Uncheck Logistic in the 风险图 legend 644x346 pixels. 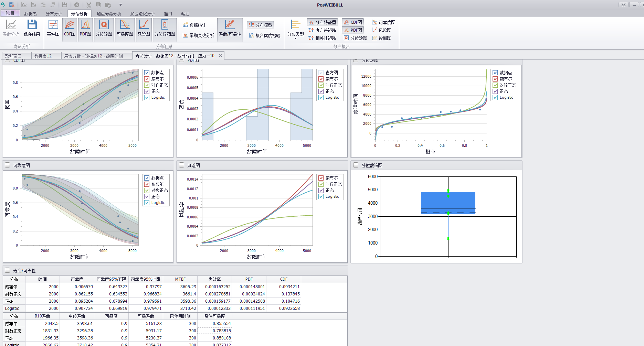pyautogui.click(x=321, y=196)
